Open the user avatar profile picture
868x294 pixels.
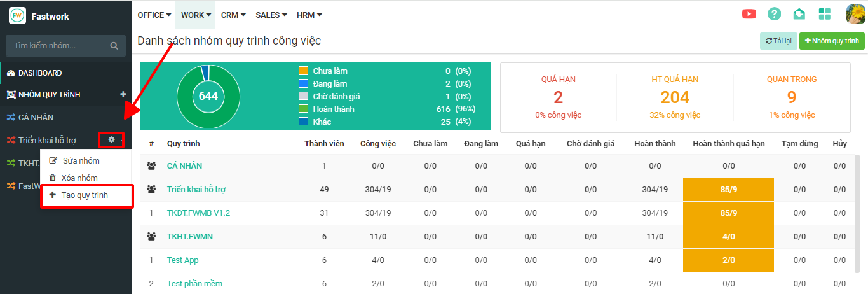pos(855,14)
